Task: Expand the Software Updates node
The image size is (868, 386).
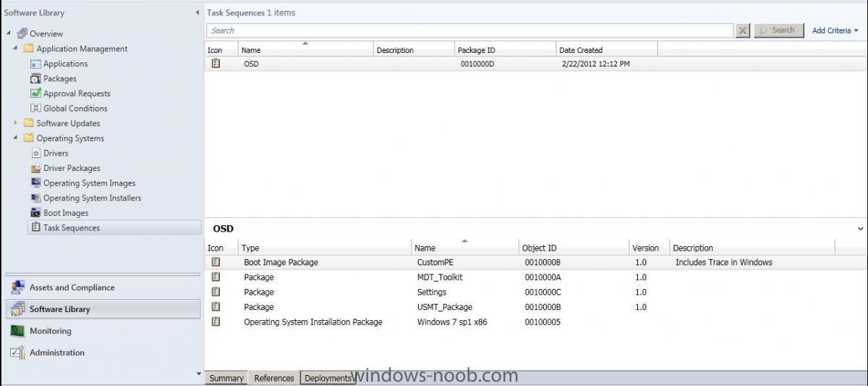Action: [x=16, y=123]
